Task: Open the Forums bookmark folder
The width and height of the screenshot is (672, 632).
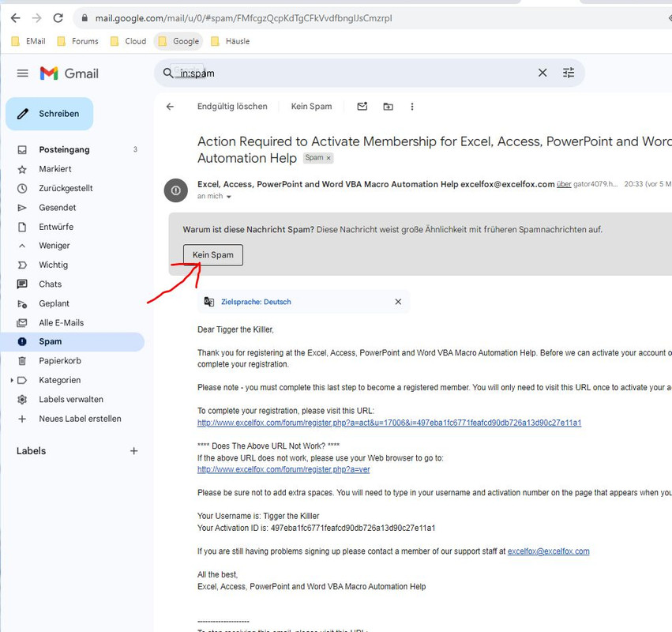Action: pos(78,41)
